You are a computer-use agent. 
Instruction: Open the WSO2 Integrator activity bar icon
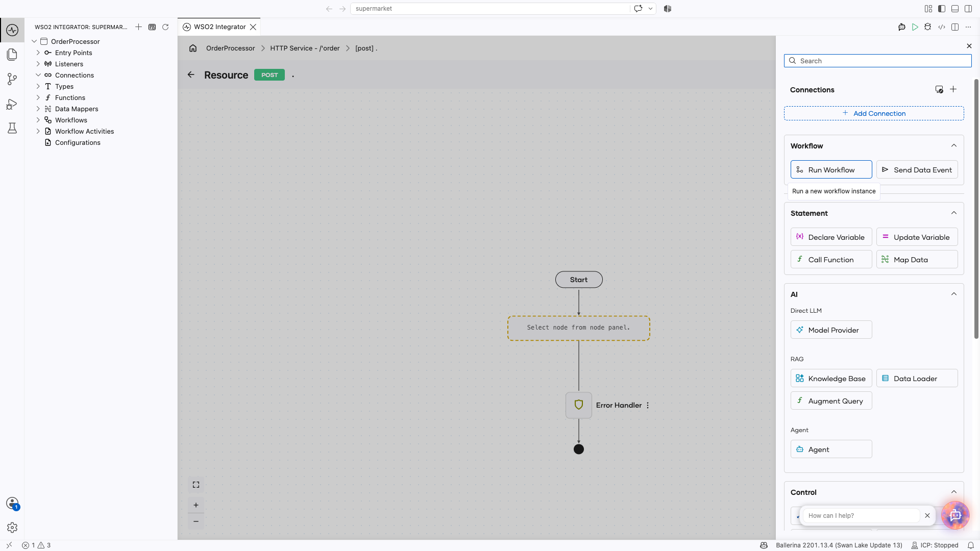point(12,30)
